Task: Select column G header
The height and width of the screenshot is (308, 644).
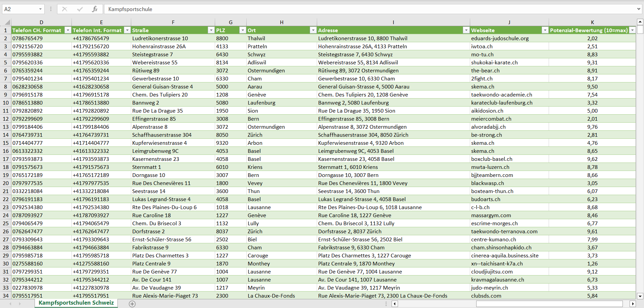Action: coord(231,22)
